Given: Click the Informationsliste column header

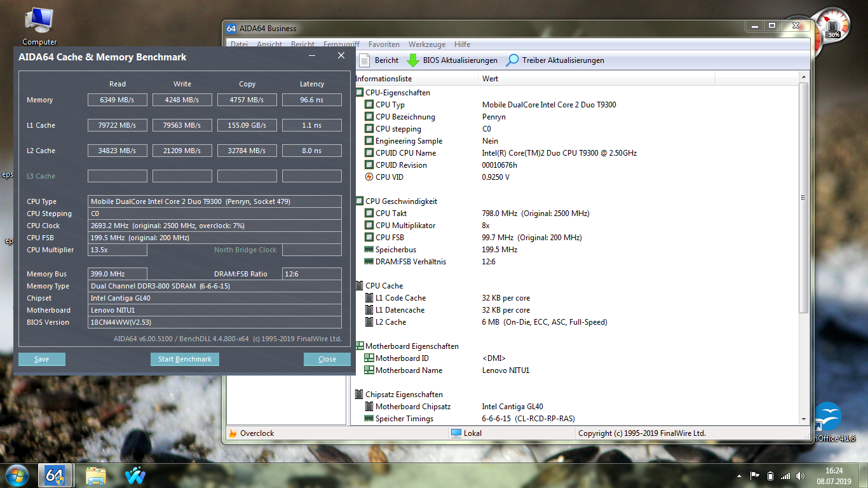Looking at the screenshot, I should 415,79.
